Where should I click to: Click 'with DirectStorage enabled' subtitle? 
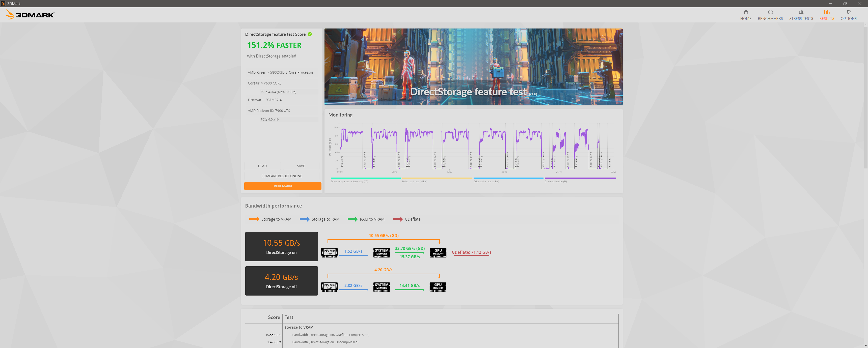(x=271, y=56)
